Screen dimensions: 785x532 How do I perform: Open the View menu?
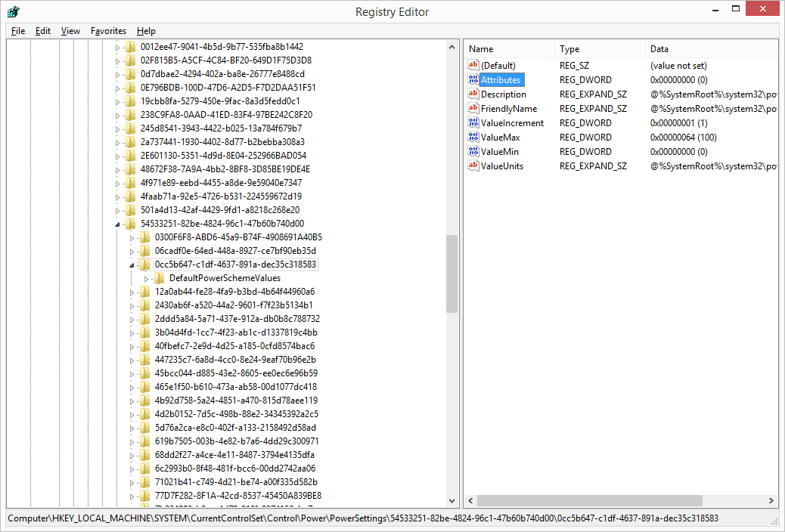pyautogui.click(x=70, y=31)
